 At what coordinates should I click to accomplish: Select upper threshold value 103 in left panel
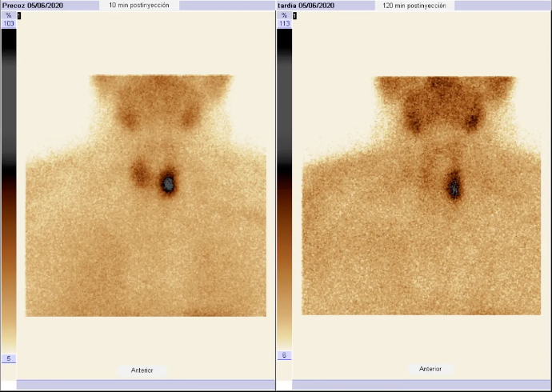pyautogui.click(x=9, y=23)
